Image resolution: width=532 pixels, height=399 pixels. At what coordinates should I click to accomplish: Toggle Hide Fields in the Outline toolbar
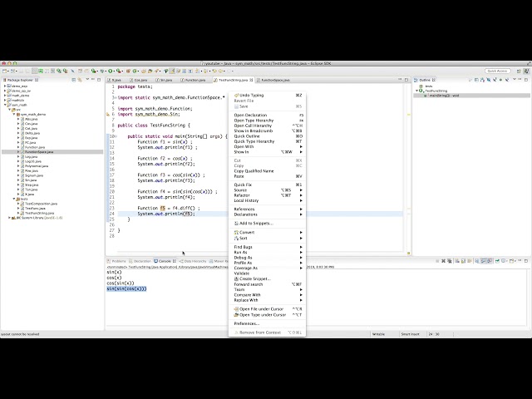489,80
